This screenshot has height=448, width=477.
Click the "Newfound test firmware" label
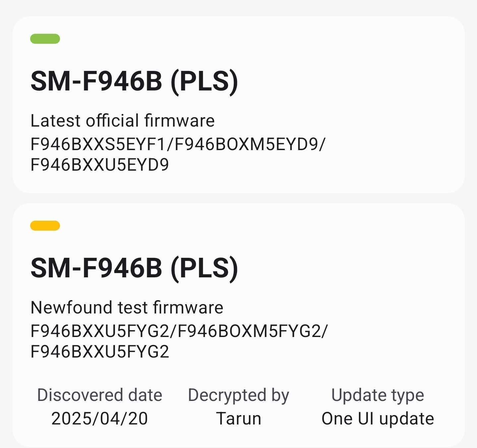tap(127, 308)
